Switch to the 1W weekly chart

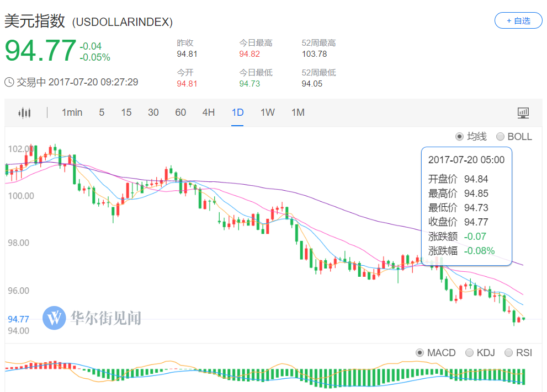pyautogui.click(x=268, y=112)
